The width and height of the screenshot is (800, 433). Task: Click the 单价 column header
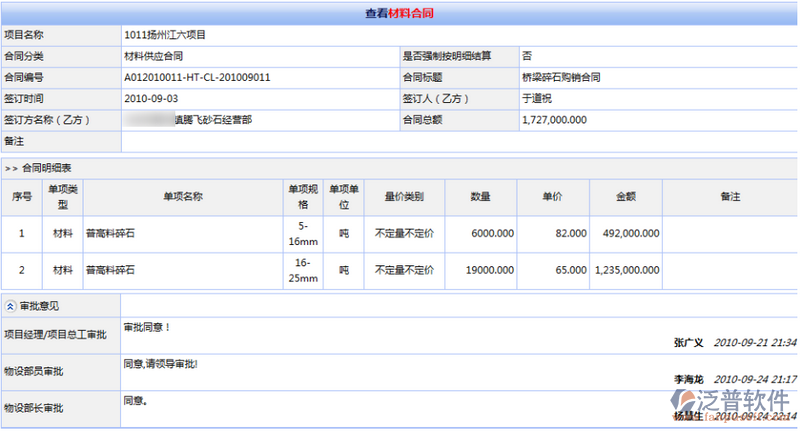[553, 197]
